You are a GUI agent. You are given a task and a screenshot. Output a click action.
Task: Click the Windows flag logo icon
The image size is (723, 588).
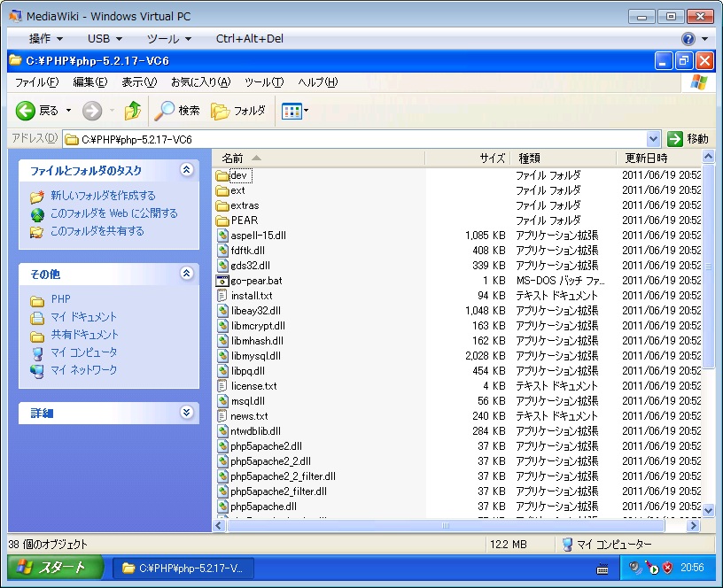(699, 82)
